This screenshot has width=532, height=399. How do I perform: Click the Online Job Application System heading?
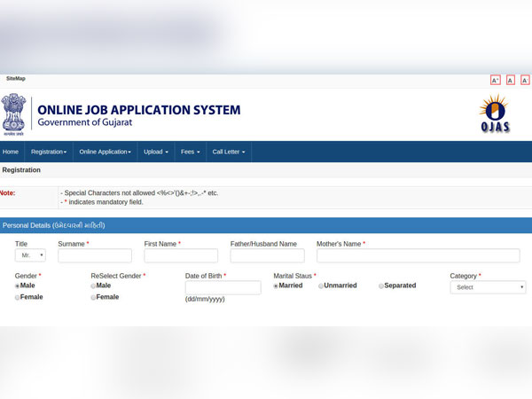[x=139, y=110]
